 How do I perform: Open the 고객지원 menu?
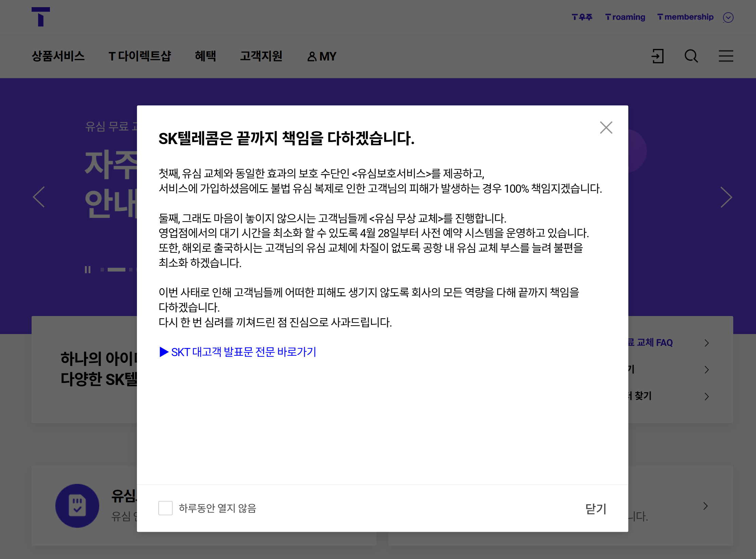261,56
